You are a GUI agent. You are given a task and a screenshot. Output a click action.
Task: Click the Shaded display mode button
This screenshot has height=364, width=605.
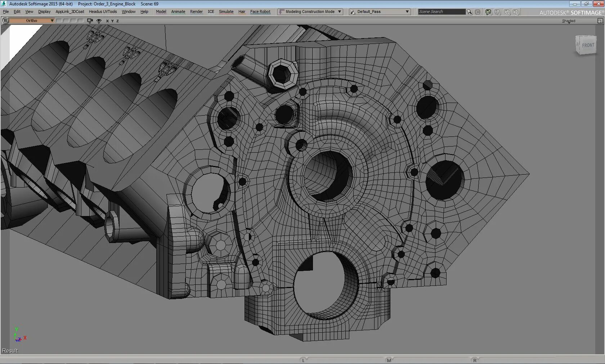click(x=568, y=21)
